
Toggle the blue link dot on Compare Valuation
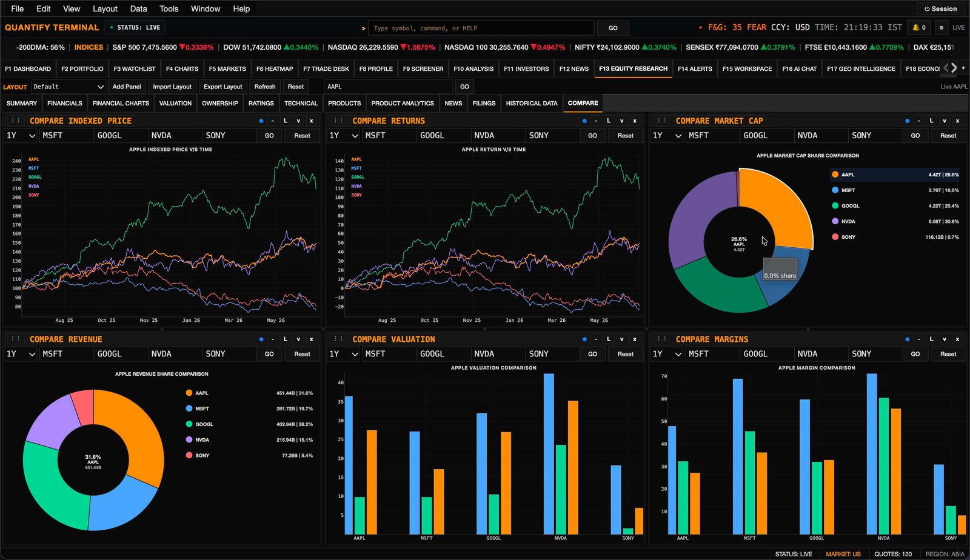tap(584, 339)
